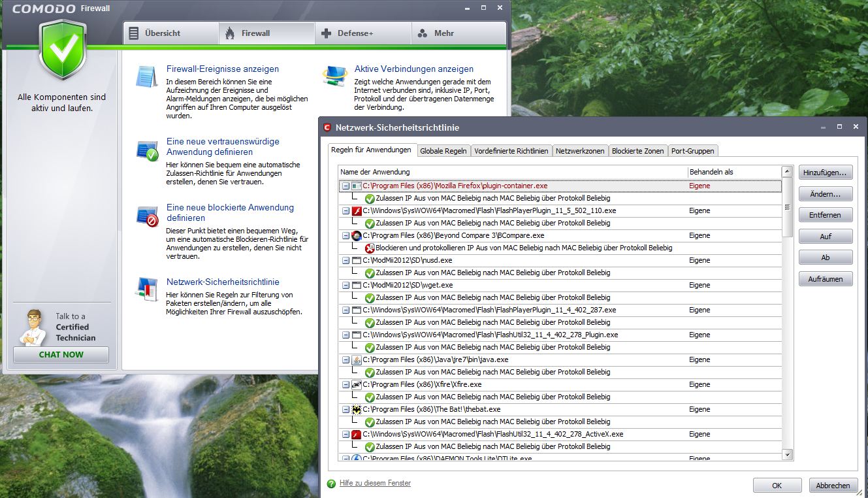Collapse the nusd.exe rule entry
Screen dimensions: 868x498
[x=346, y=261]
